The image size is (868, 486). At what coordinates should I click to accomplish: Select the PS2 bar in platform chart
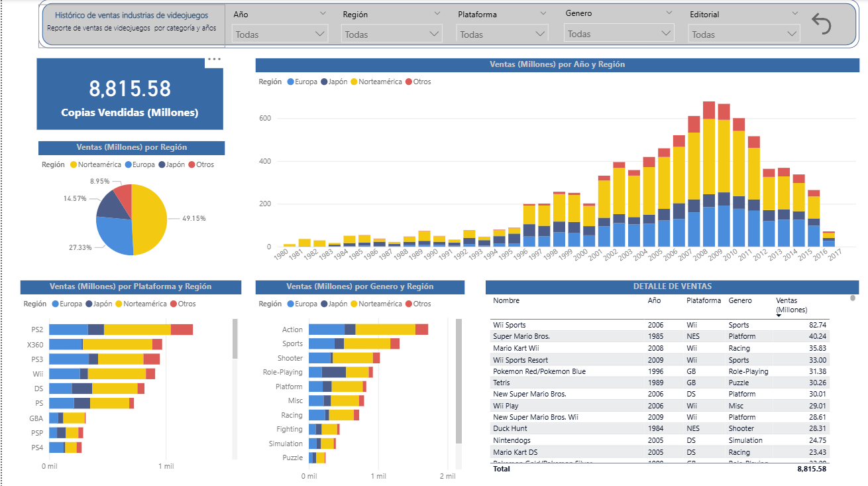(x=121, y=330)
